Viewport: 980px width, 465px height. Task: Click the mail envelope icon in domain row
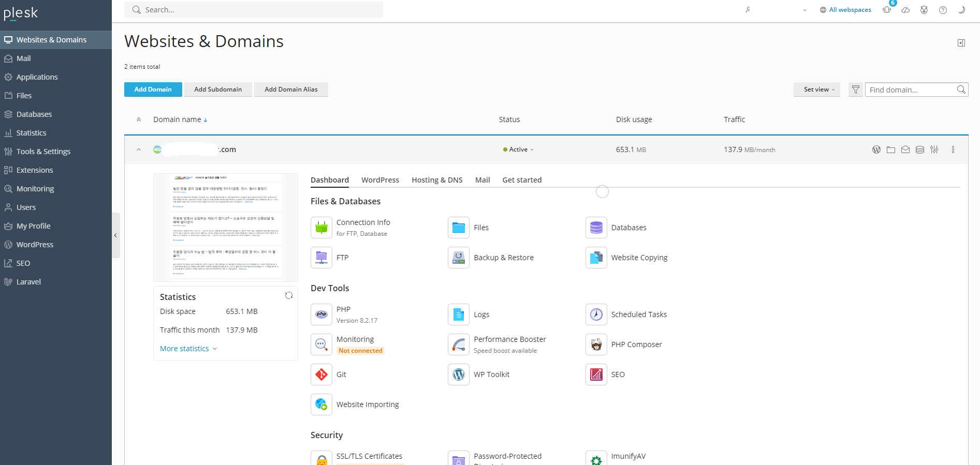[x=905, y=149]
